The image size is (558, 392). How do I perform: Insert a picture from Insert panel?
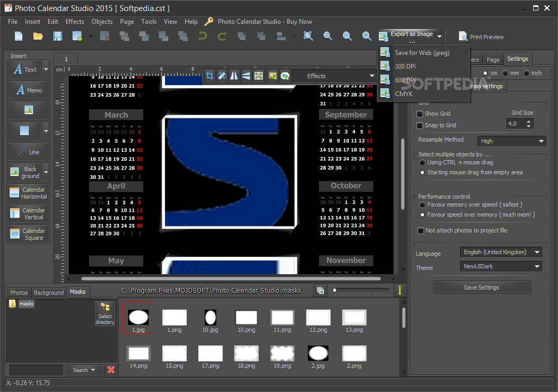[29, 110]
